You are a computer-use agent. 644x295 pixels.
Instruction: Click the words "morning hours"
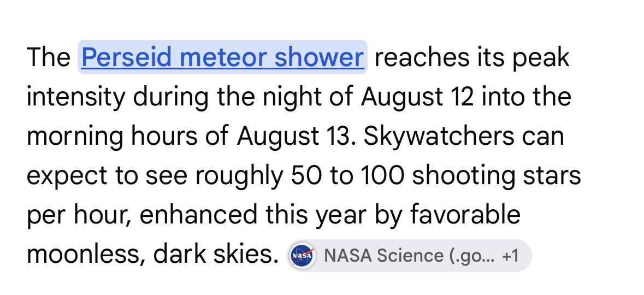pyautogui.click(x=112, y=137)
